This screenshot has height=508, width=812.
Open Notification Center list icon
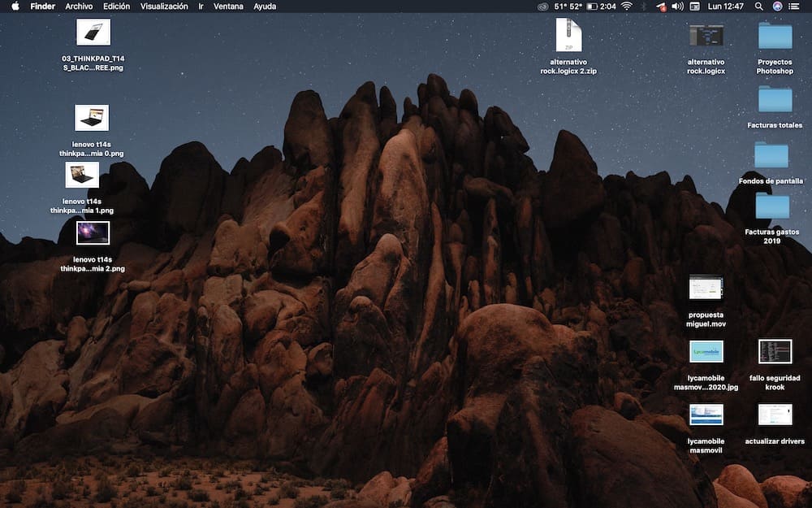(x=797, y=6)
